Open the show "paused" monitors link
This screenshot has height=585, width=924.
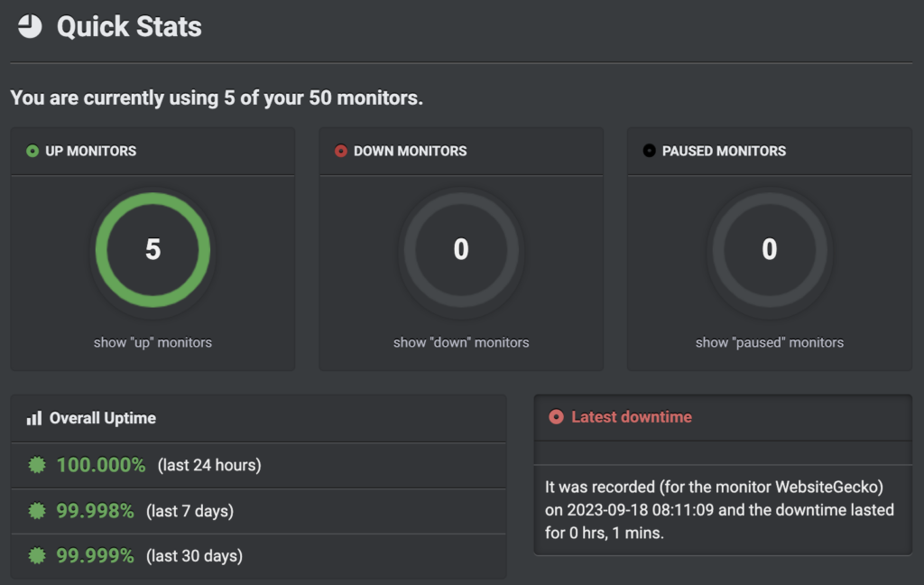click(769, 342)
